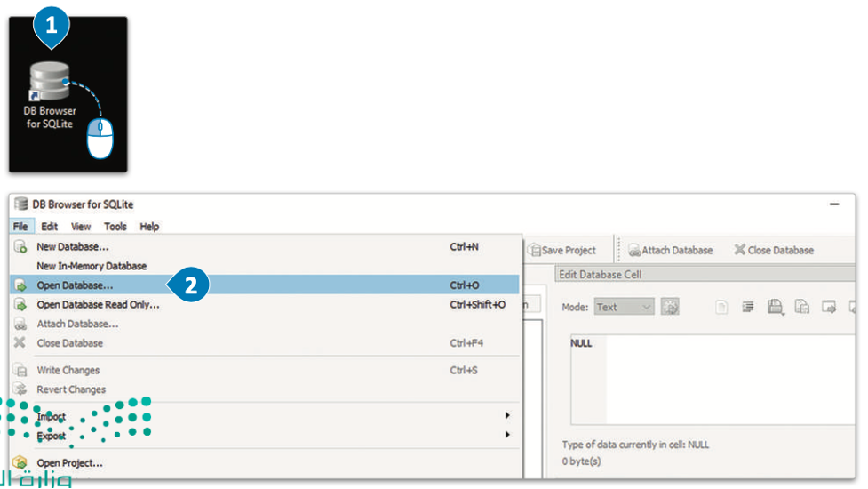Click the Revert Changes menu icon
The height and width of the screenshot is (489, 868).
[x=20, y=389]
